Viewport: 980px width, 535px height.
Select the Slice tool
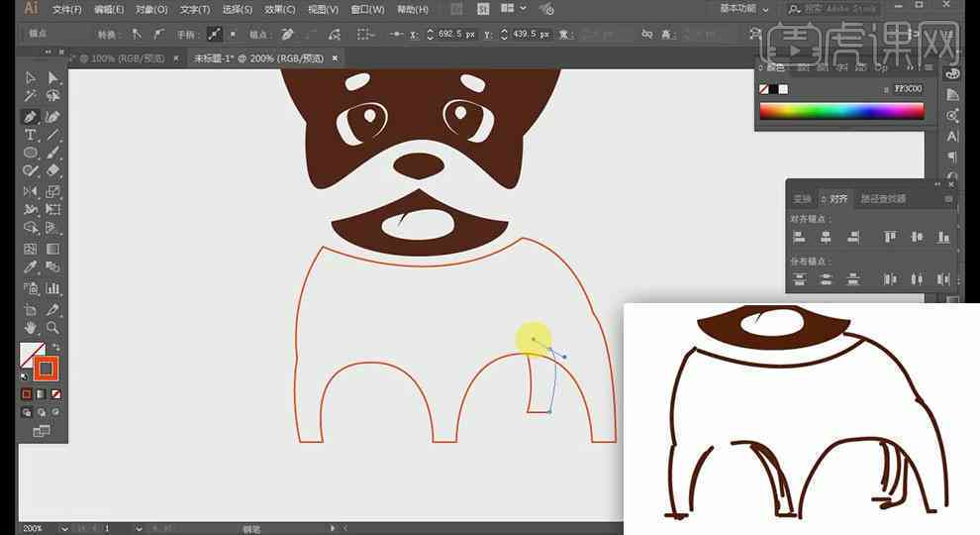(x=53, y=310)
